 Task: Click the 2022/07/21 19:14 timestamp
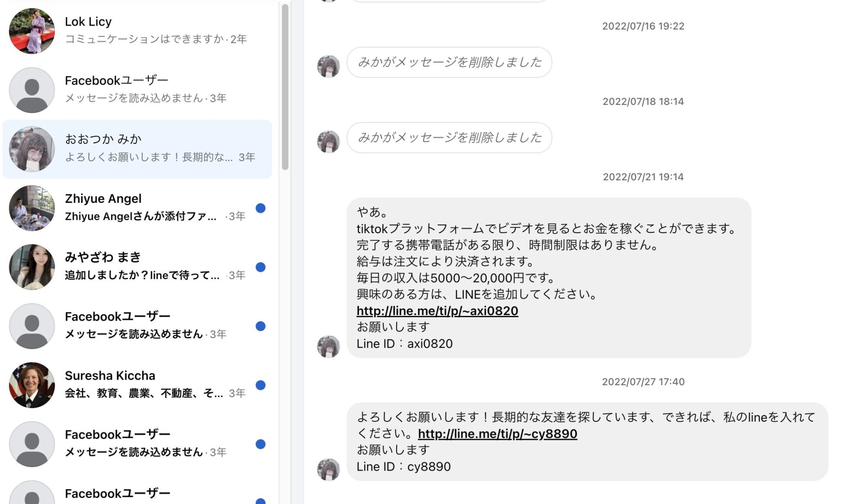point(643,177)
